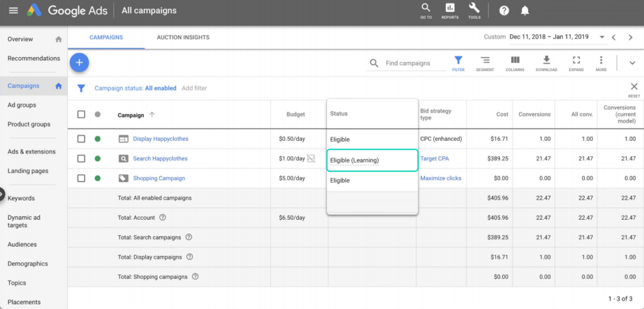
Task: Toggle the select-all campaigns checkbox
Action: (x=81, y=114)
